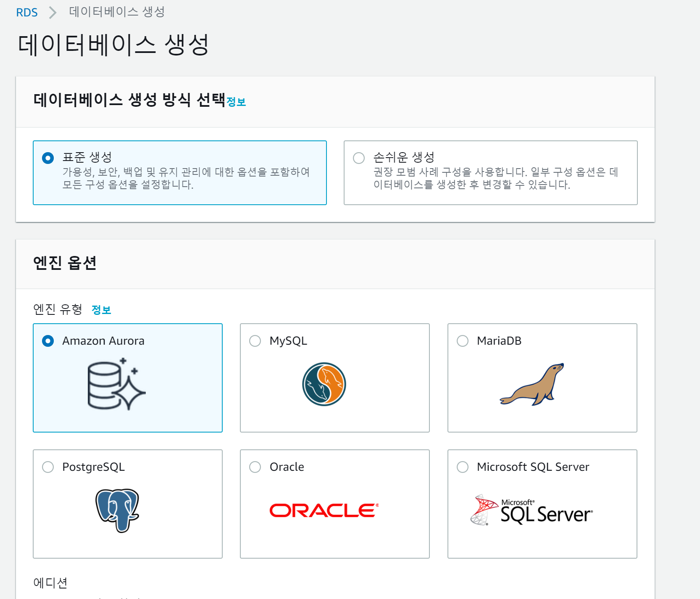Click the 표준 생성 option title
Screen dimensions: 700x599
point(87,157)
